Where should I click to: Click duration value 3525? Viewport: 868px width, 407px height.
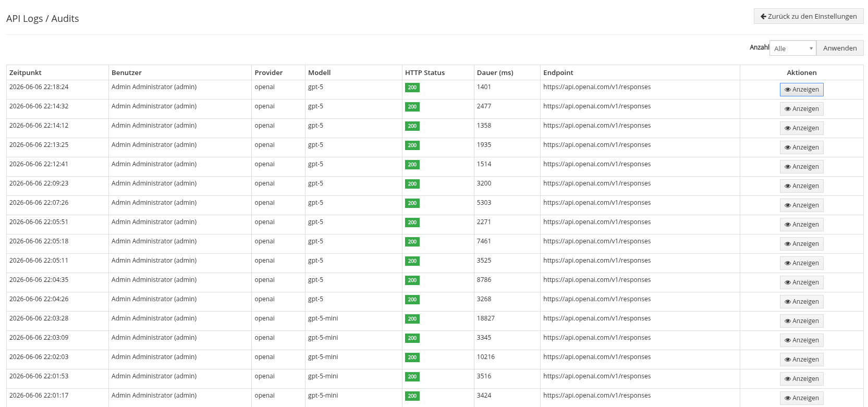tap(484, 261)
